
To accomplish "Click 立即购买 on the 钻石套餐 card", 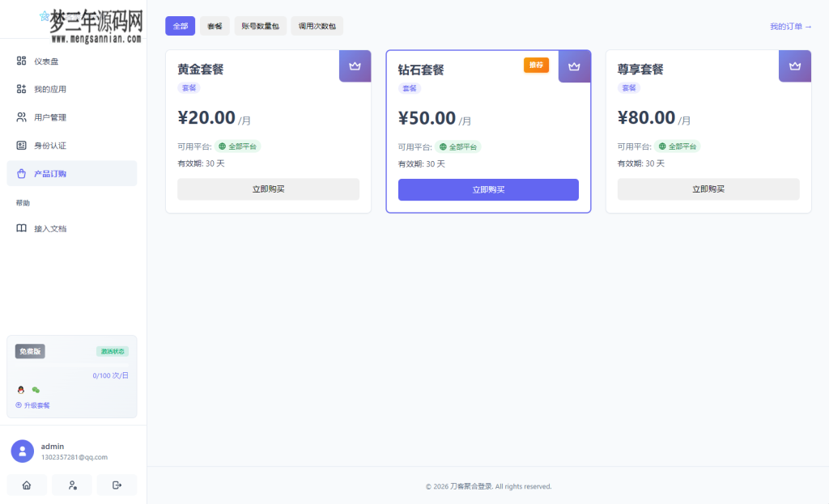I will point(488,189).
